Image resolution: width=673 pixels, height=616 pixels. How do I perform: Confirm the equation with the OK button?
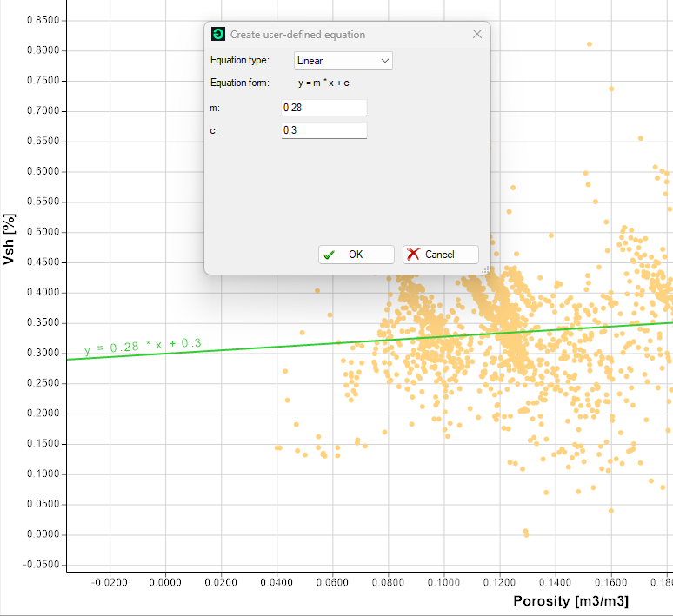(x=356, y=255)
